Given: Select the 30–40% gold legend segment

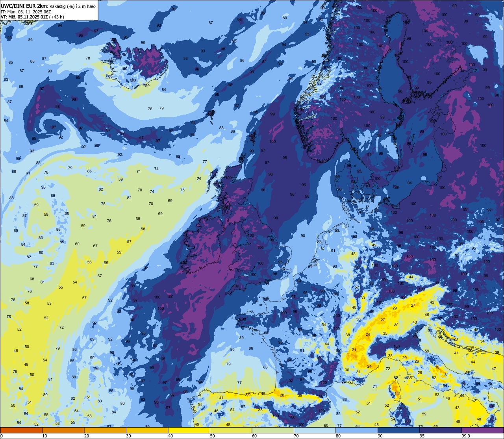Looking at the screenshot, I should [x=147, y=430].
